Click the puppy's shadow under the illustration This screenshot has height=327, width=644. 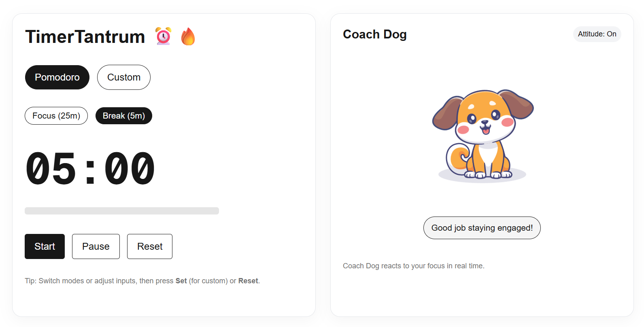(482, 176)
